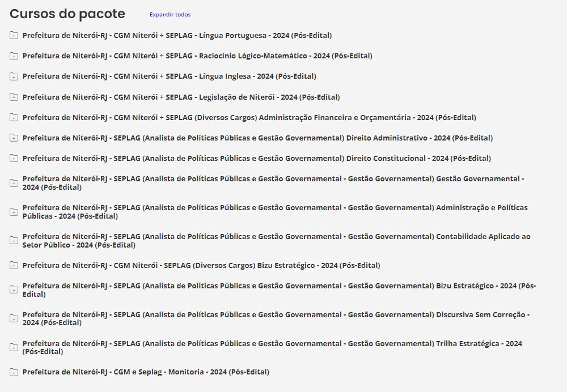Image resolution: width=567 pixels, height=392 pixels.
Task: Click folder icon for Legislação de Niterói
Action: point(14,97)
